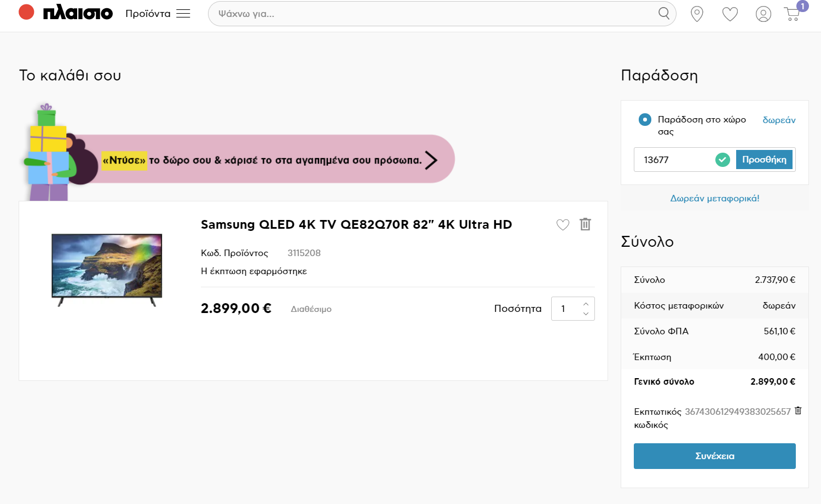
Task: Decrease quantity with the down arrow
Action: coord(586,314)
